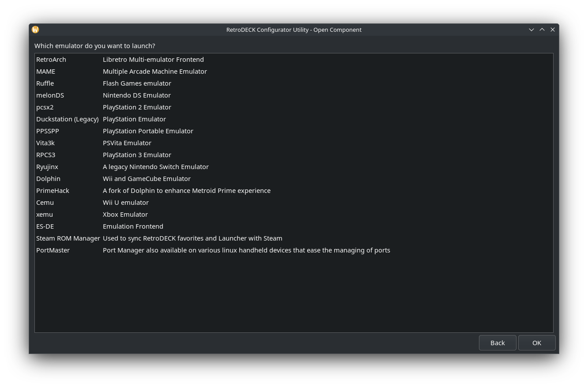Click the RetroDECK app icon in title bar
The image size is (588, 388).
(x=35, y=30)
